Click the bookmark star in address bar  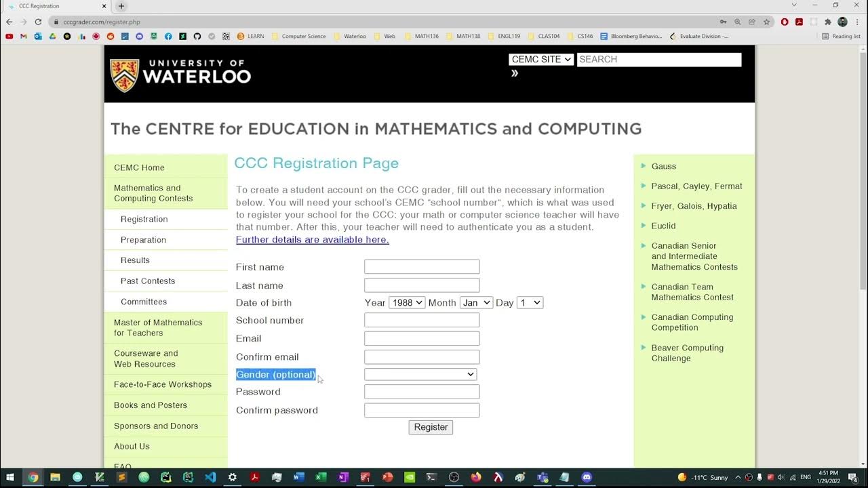coord(766,22)
